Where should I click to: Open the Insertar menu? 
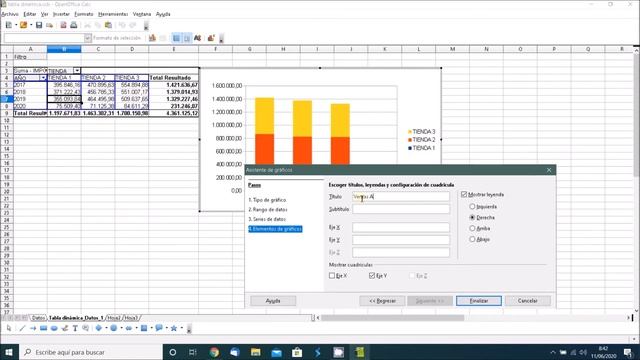coord(61,14)
